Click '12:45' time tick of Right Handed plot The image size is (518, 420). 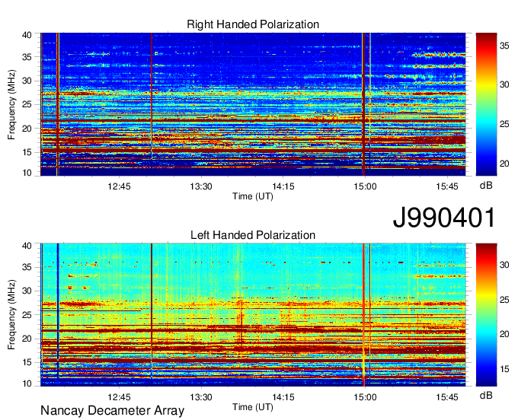pos(119,186)
